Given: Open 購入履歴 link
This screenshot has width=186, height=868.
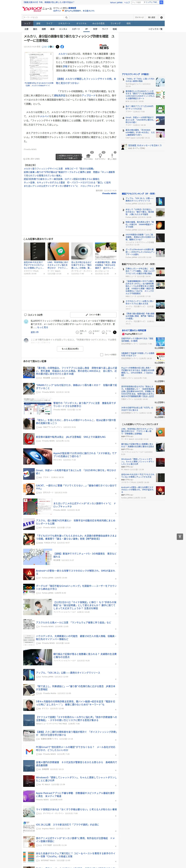Looking at the screenshot, I should tap(152, 18).
